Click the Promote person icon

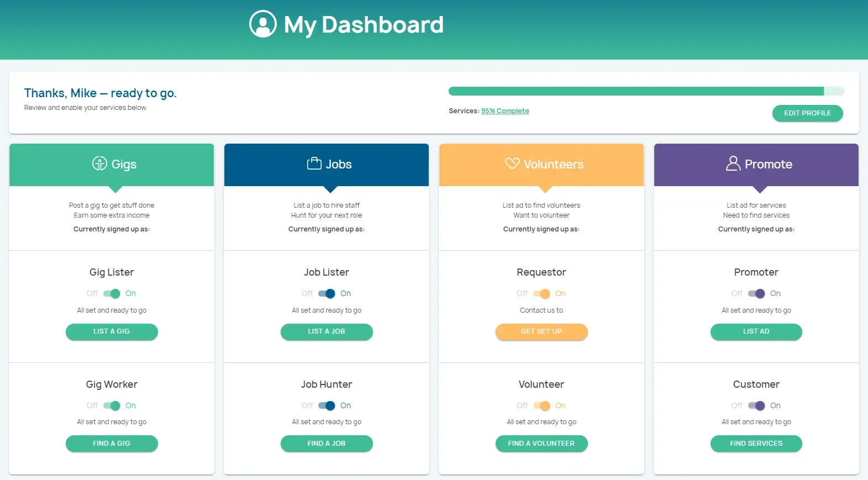[733, 163]
